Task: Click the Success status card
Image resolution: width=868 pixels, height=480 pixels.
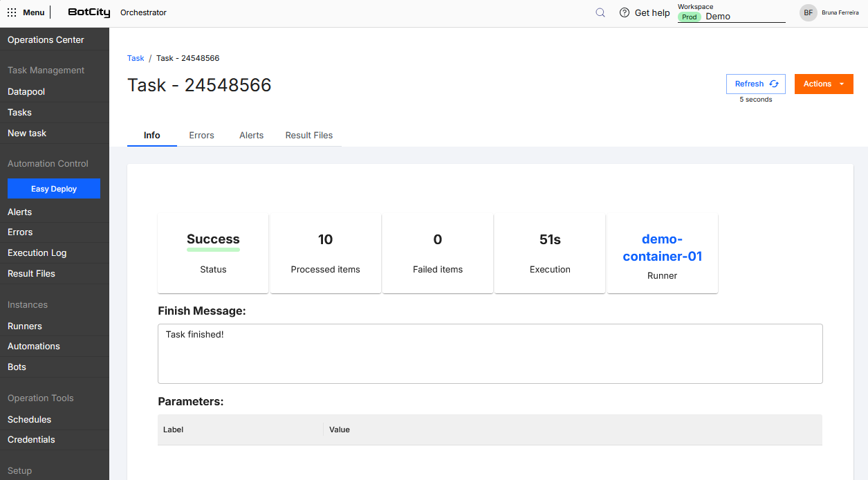Action: tap(213, 253)
